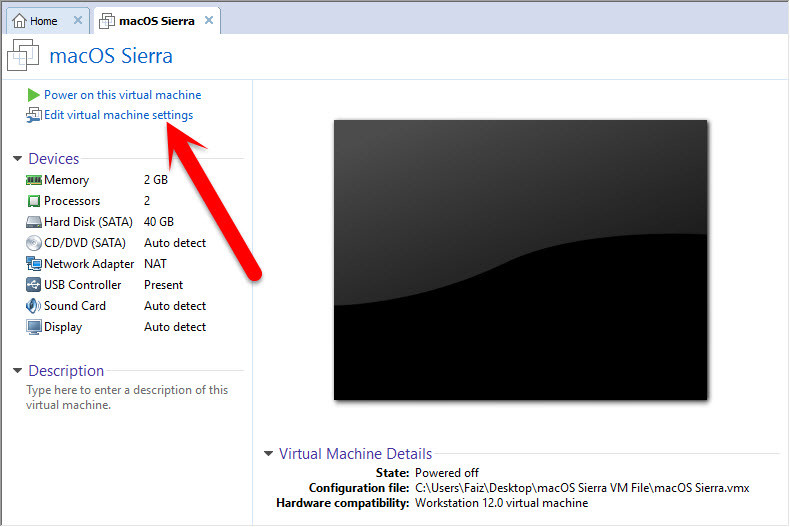The height and width of the screenshot is (527, 790).
Task: Click the 2 GB memory value
Action: (156, 180)
